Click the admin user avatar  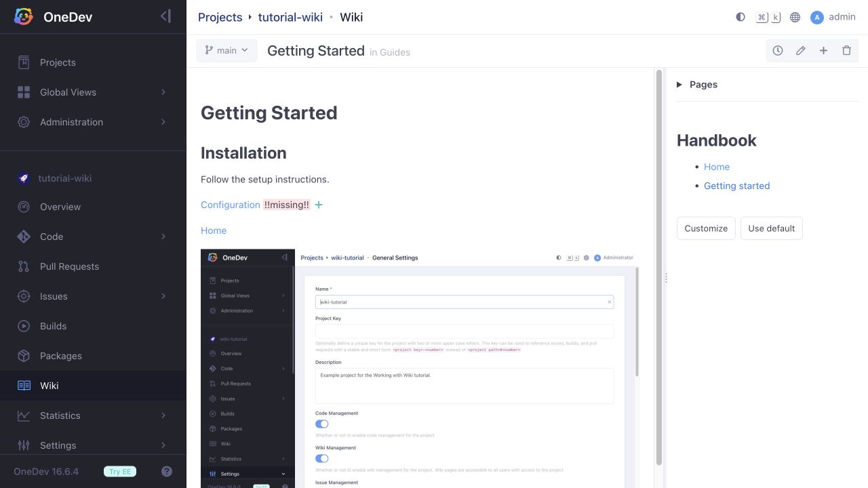[x=817, y=18]
